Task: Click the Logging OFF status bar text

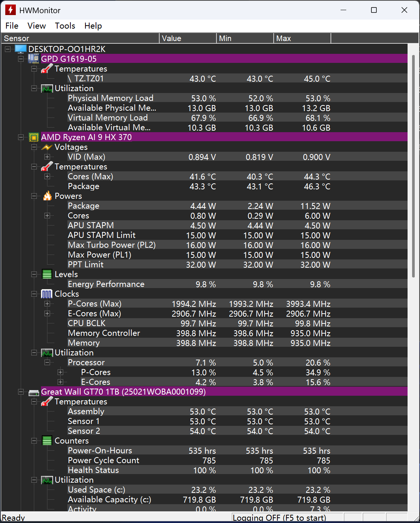Action: (x=279, y=518)
